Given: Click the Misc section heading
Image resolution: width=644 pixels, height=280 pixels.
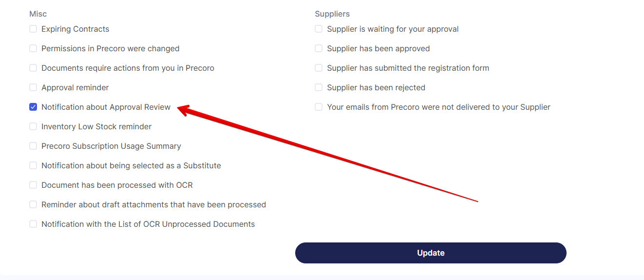Looking at the screenshot, I should click(38, 14).
